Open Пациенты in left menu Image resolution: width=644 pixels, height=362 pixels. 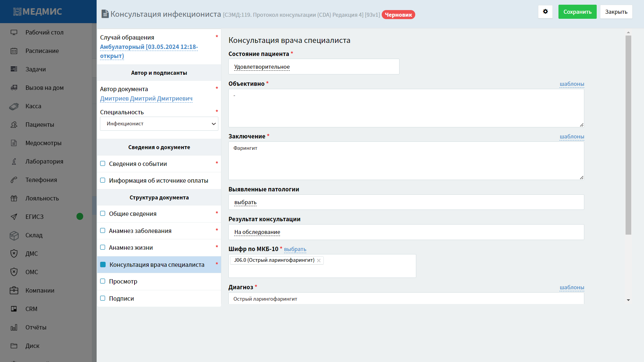pyautogui.click(x=40, y=125)
